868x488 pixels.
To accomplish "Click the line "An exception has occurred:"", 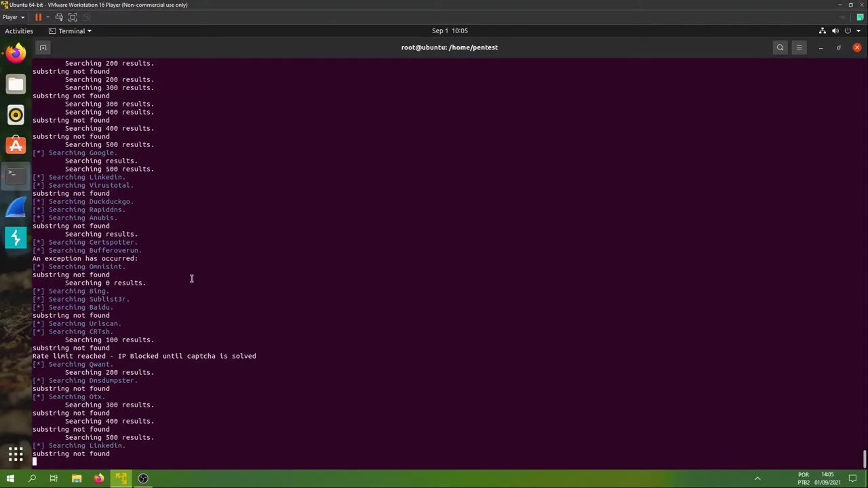I will click(x=85, y=258).
